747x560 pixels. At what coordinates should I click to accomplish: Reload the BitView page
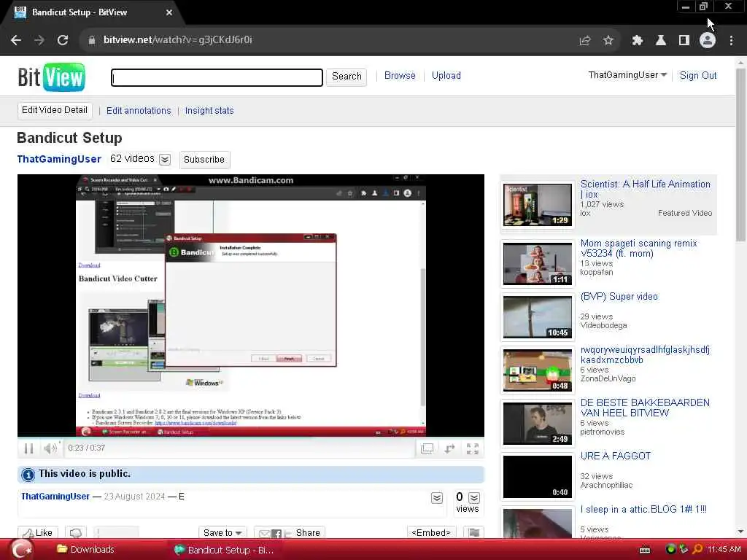(63, 40)
